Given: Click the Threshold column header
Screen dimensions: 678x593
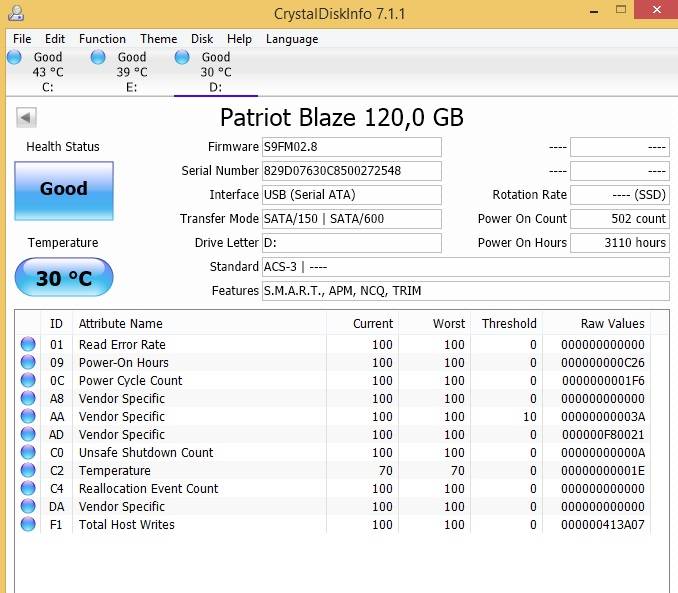Looking at the screenshot, I should [506, 324].
